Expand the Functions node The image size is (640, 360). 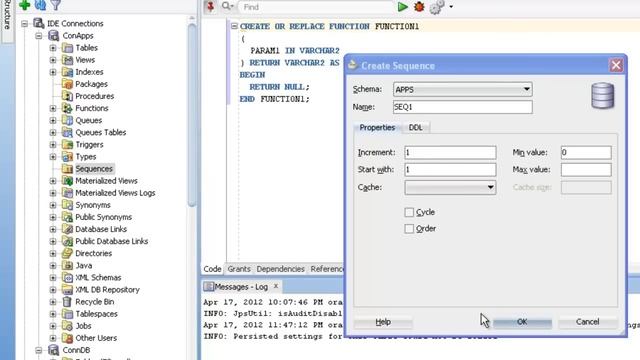pos(53,109)
